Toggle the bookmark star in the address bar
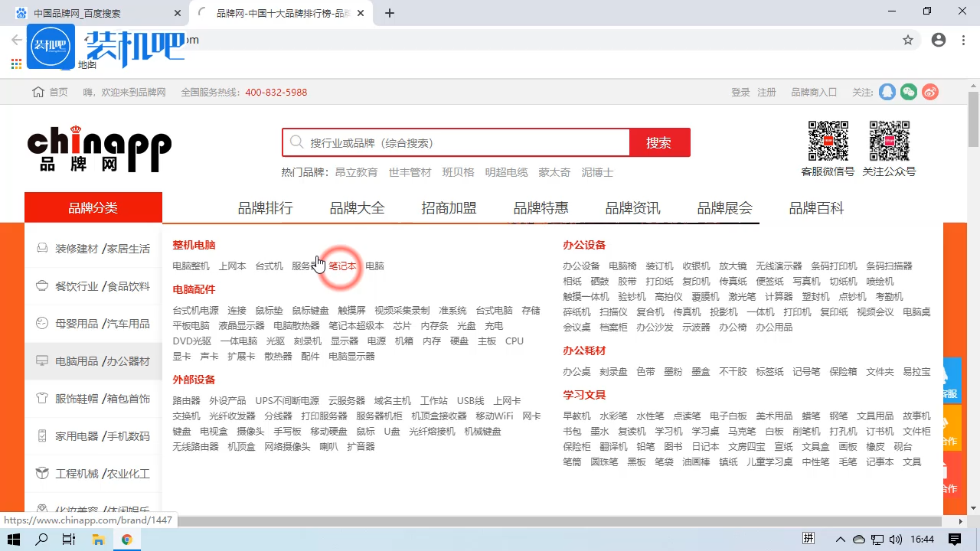Viewport: 980px width, 551px height. point(908,40)
